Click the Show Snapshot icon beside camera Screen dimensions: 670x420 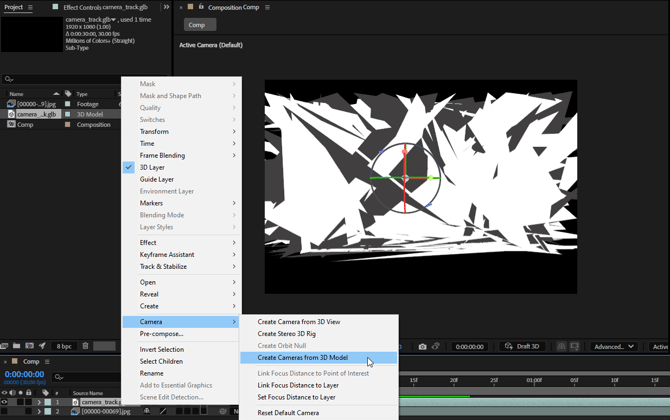[438, 347]
